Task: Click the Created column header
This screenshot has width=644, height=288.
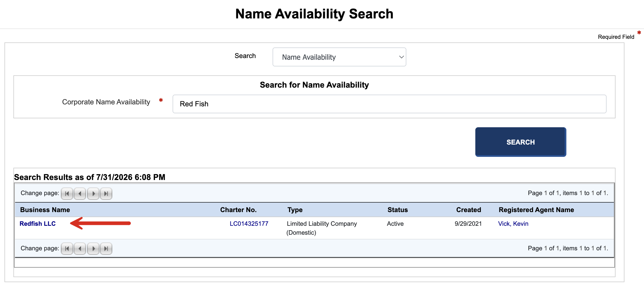Action: (x=468, y=210)
